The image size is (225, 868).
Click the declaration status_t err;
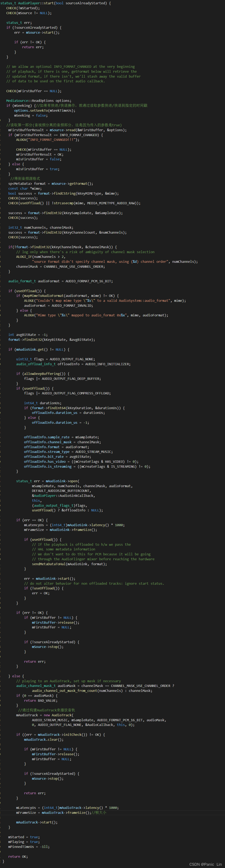pyautogui.click(x=19, y=23)
